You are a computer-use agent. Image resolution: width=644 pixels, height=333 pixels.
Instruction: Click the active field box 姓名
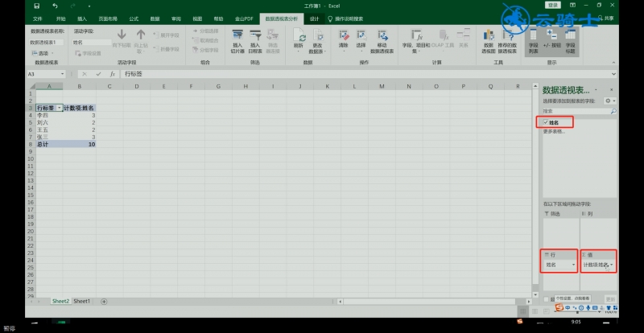click(92, 43)
